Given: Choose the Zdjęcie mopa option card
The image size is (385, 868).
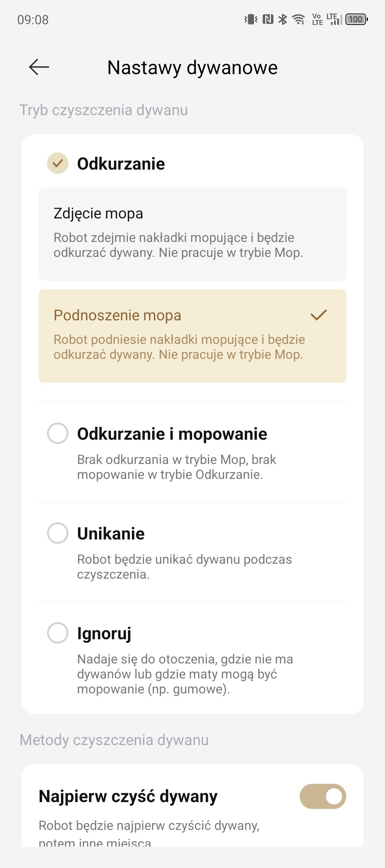Looking at the screenshot, I should tap(192, 234).
